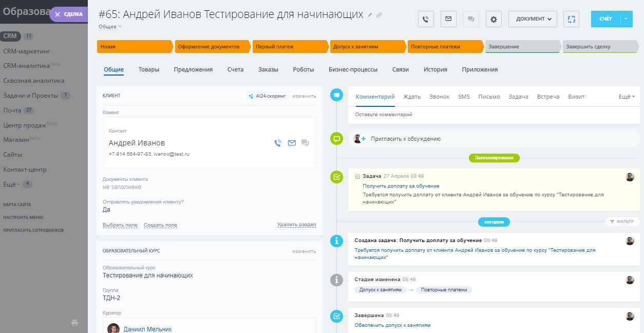Image resolution: width=644 pixels, height=333 pixels.
Task: Select the Завершение stage in progress bar
Action: (522, 47)
